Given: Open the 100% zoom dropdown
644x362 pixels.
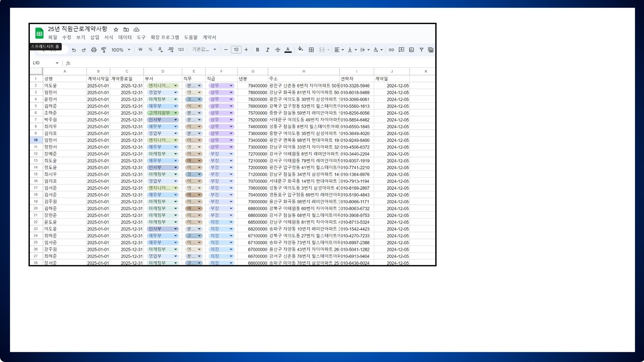Looking at the screenshot, I should pyautogui.click(x=121, y=50).
